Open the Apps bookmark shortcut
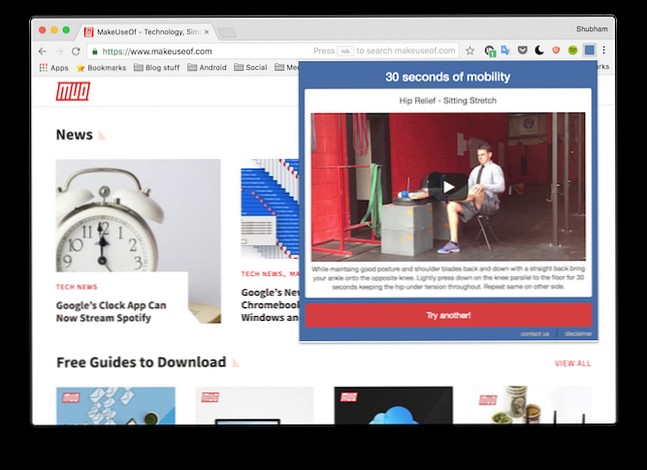 coord(54,68)
